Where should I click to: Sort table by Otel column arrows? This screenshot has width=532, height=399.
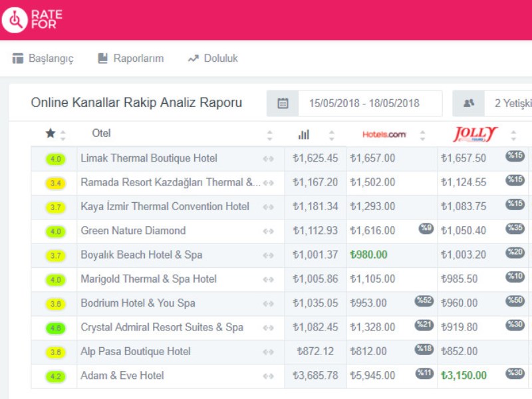pos(269,135)
